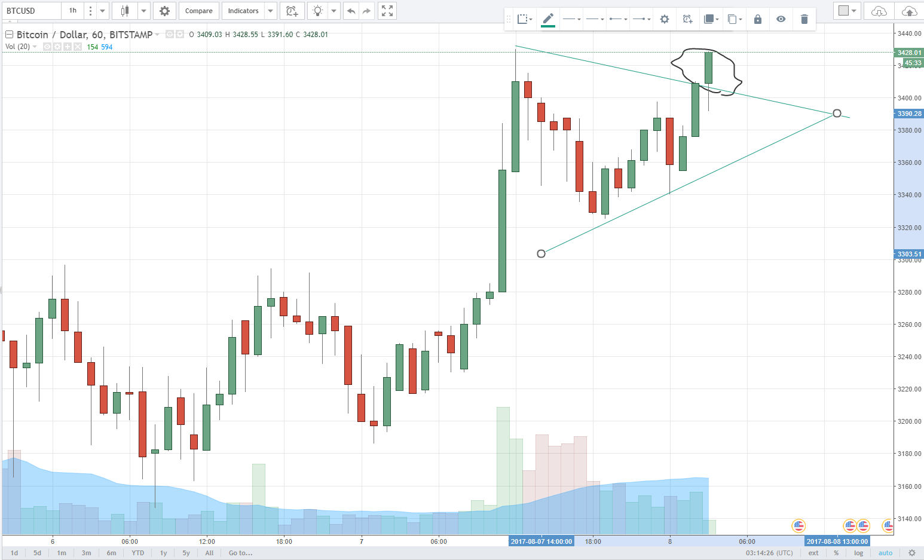Image resolution: width=924 pixels, height=560 pixels.
Task: Select the 5y date range
Action: (x=186, y=553)
